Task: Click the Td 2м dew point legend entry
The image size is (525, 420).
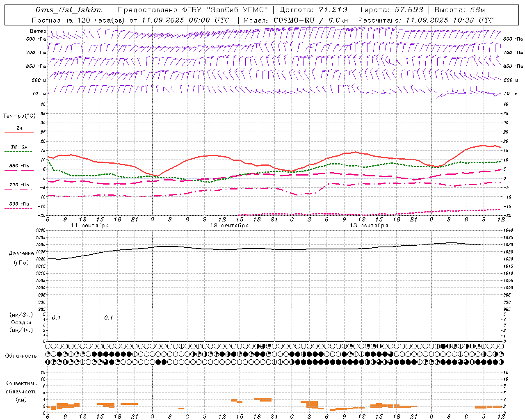Action: [19, 147]
